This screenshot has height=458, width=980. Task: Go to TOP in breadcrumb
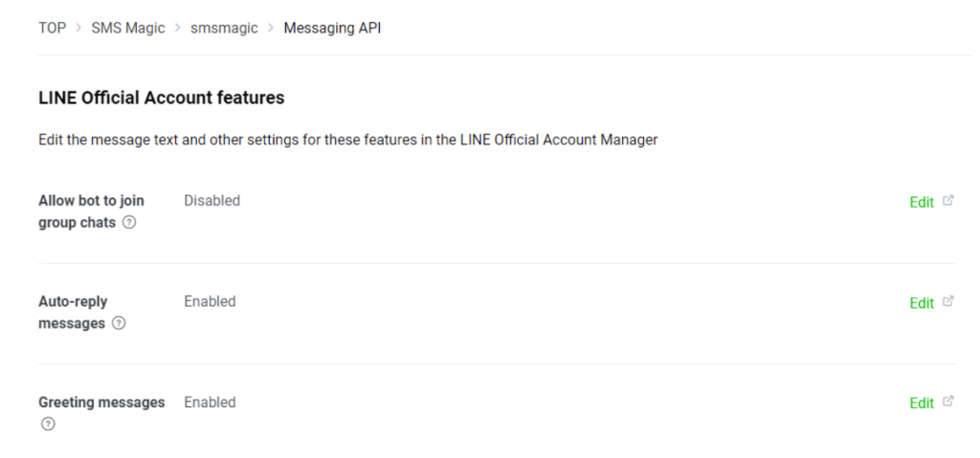click(x=52, y=28)
